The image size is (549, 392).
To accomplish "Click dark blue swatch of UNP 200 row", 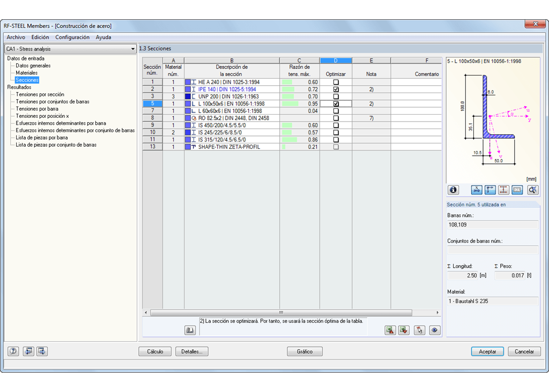I will [188, 96].
